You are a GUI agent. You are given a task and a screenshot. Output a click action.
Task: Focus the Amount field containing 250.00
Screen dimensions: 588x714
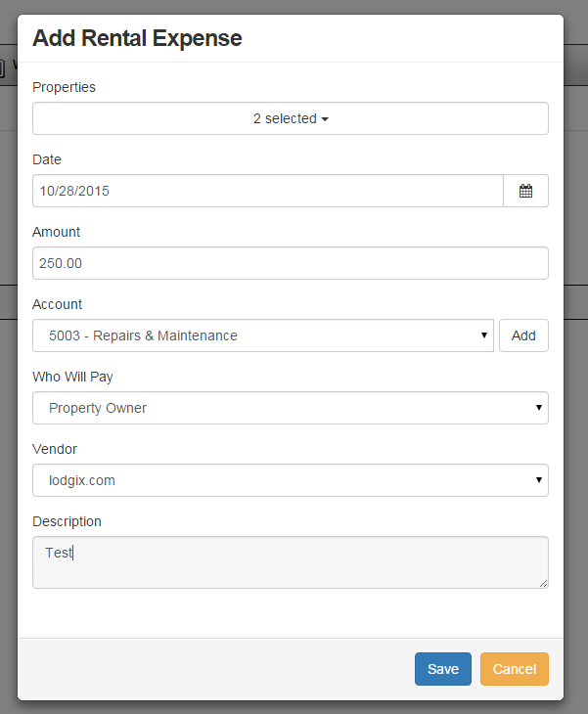[x=291, y=263]
